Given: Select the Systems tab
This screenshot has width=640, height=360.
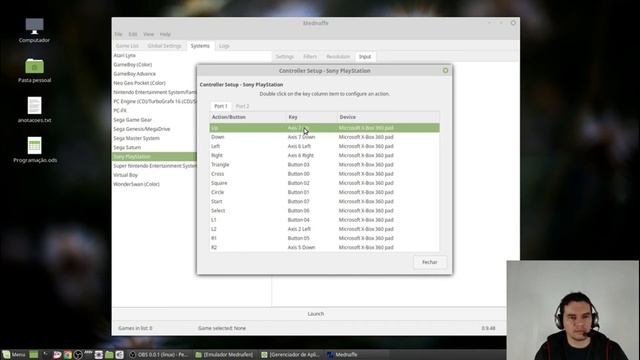Looking at the screenshot, I should tap(200, 46).
